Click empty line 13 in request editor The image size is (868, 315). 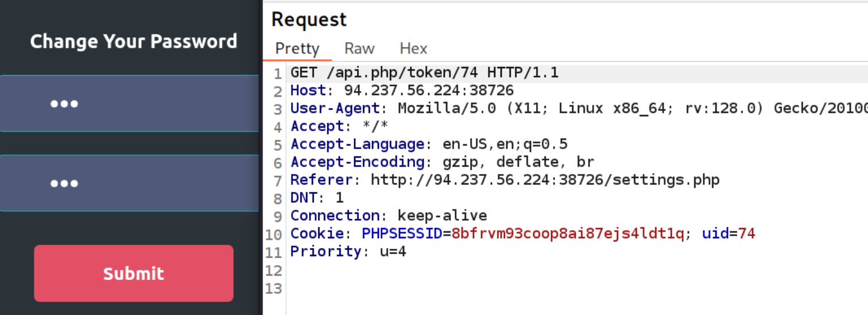point(459,288)
